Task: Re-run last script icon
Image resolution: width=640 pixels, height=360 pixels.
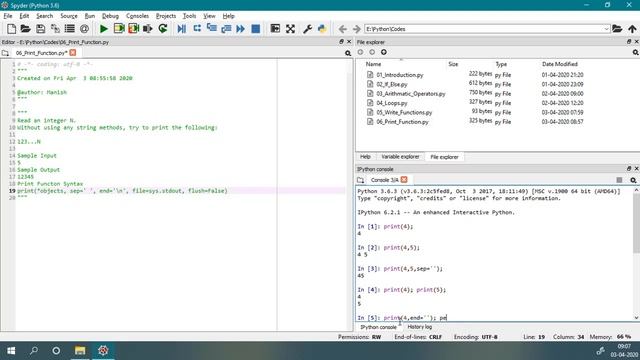Action: point(162,29)
